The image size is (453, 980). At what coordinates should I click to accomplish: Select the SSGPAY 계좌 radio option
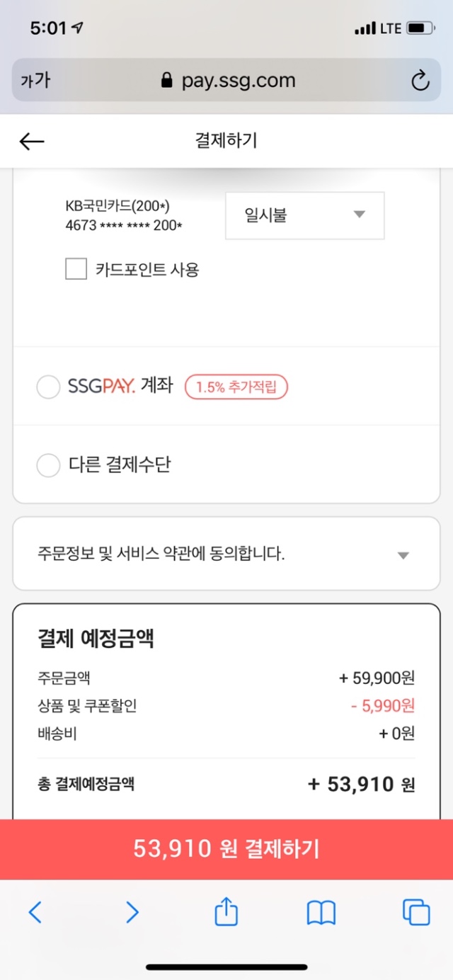[48, 387]
